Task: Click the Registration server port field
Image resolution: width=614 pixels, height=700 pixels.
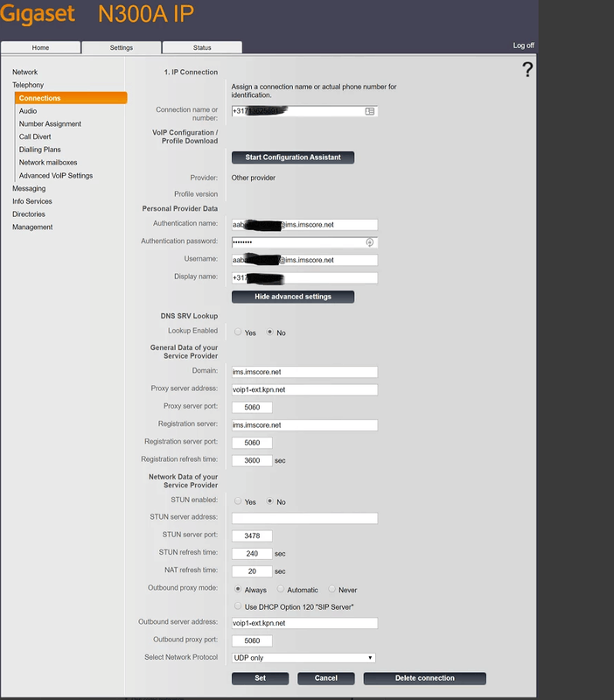Action: point(252,443)
